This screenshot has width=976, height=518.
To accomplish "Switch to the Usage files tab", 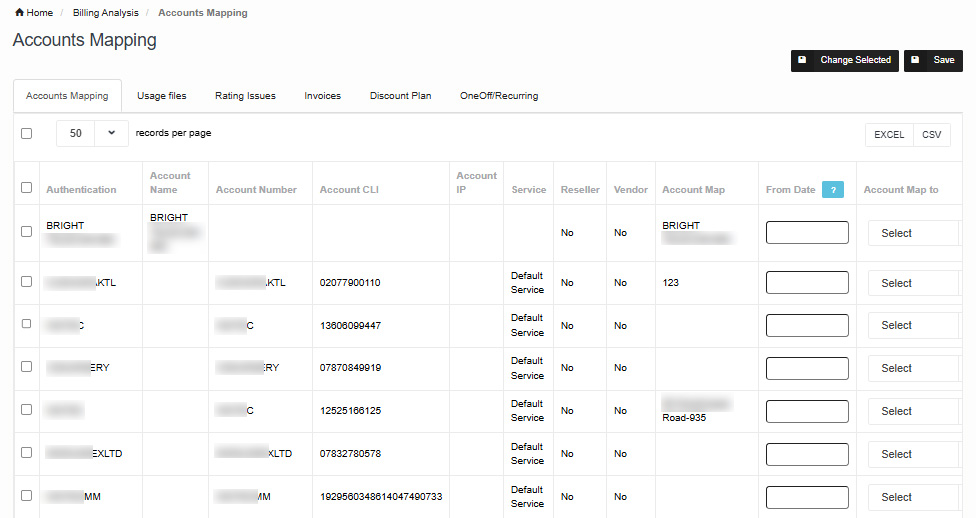I will pyautogui.click(x=161, y=97).
